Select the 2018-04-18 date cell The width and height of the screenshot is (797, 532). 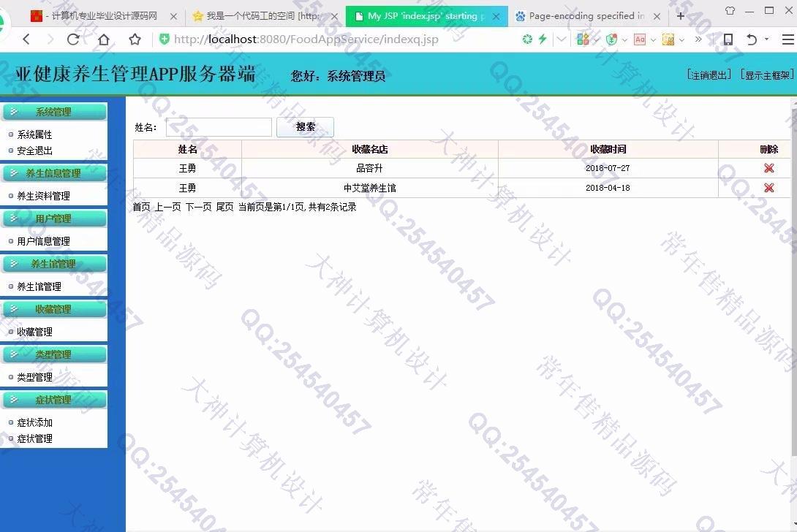pyautogui.click(x=608, y=188)
